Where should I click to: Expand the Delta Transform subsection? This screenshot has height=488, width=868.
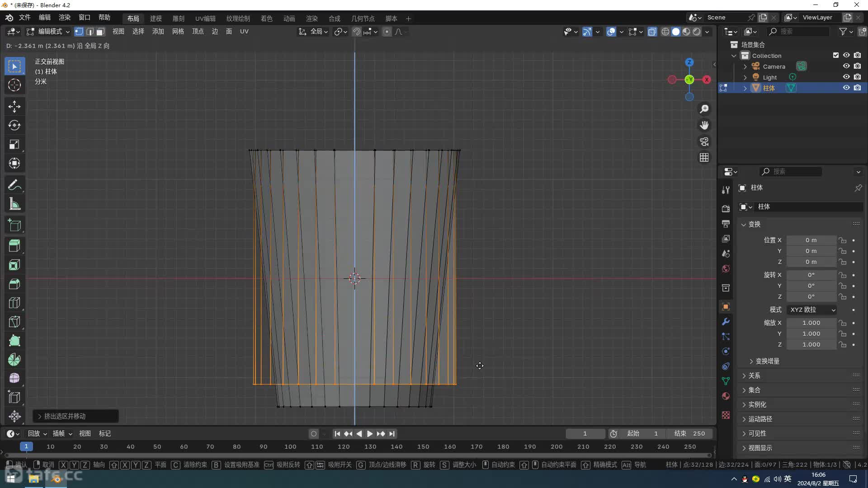click(764, 361)
